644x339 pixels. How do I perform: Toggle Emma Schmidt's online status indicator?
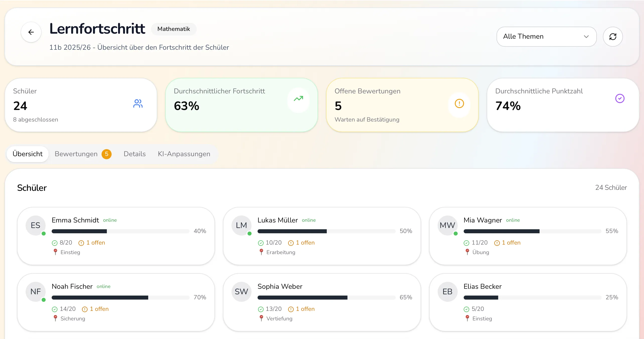click(44, 234)
